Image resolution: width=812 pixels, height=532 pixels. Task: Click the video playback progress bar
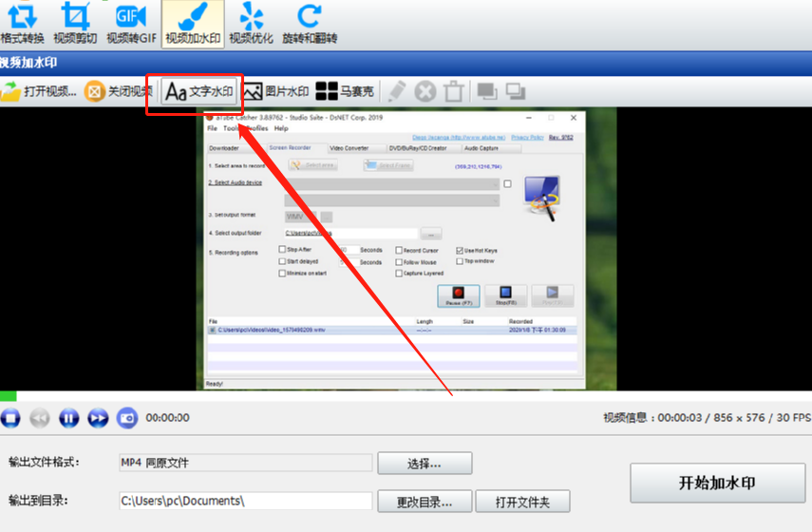[x=406, y=396]
